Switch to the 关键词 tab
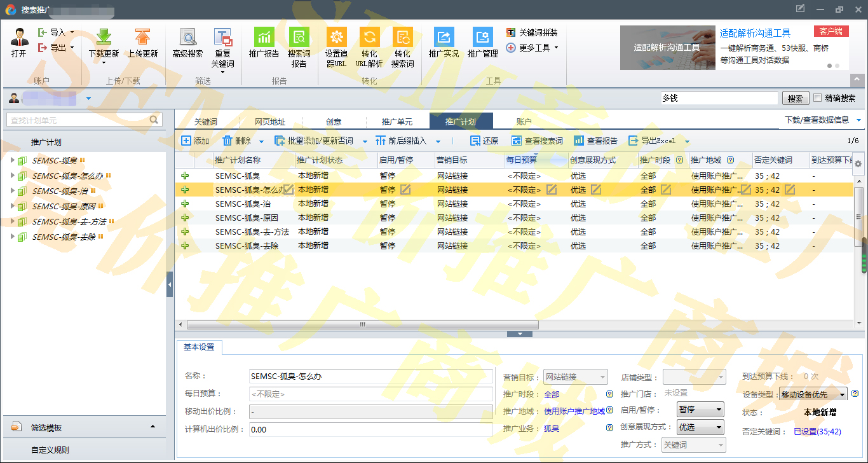The image size is (868, 463). [x=206, y=122]
